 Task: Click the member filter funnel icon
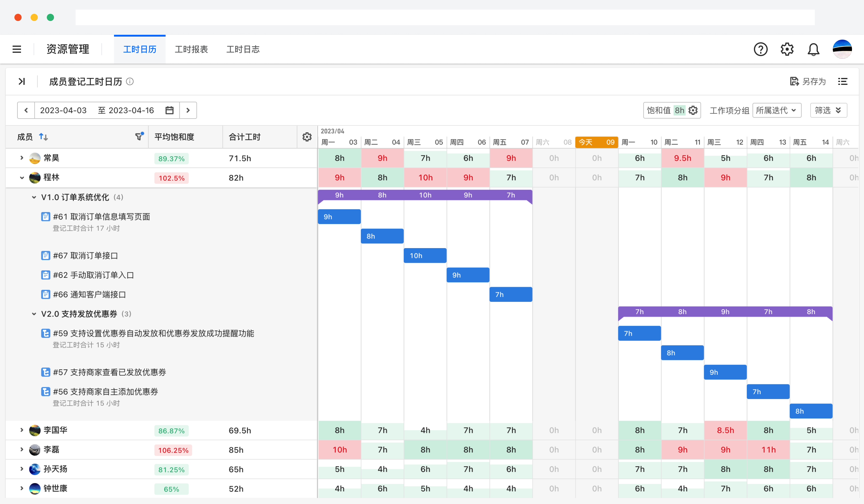(x=139, y=137)
